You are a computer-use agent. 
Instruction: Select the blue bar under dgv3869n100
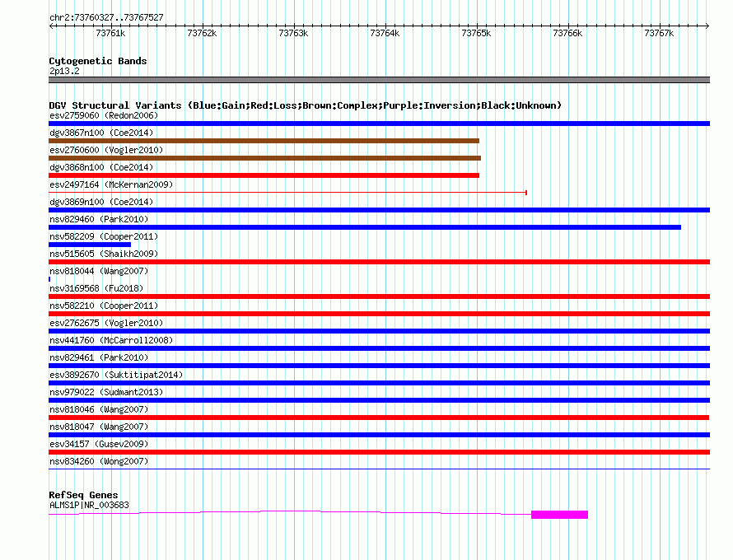click(x=379, y=210)
